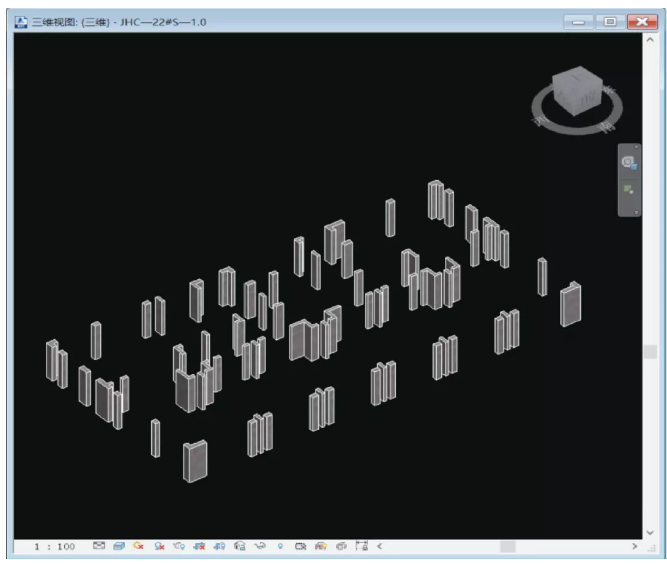Click the top face of the ViewCube

[577, 78]
